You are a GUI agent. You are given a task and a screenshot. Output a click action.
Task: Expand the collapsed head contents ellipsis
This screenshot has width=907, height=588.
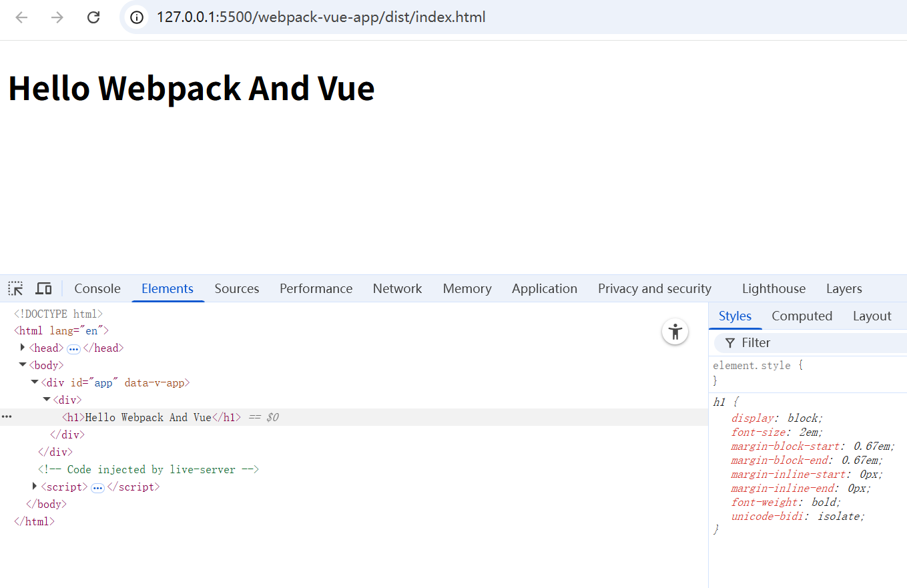tap(73, 348)
